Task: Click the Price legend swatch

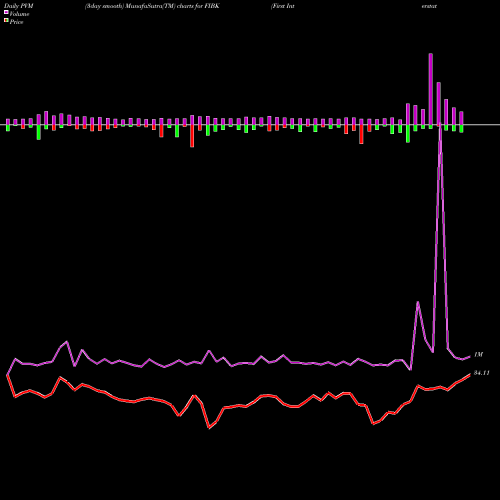Action: point(6,21)
